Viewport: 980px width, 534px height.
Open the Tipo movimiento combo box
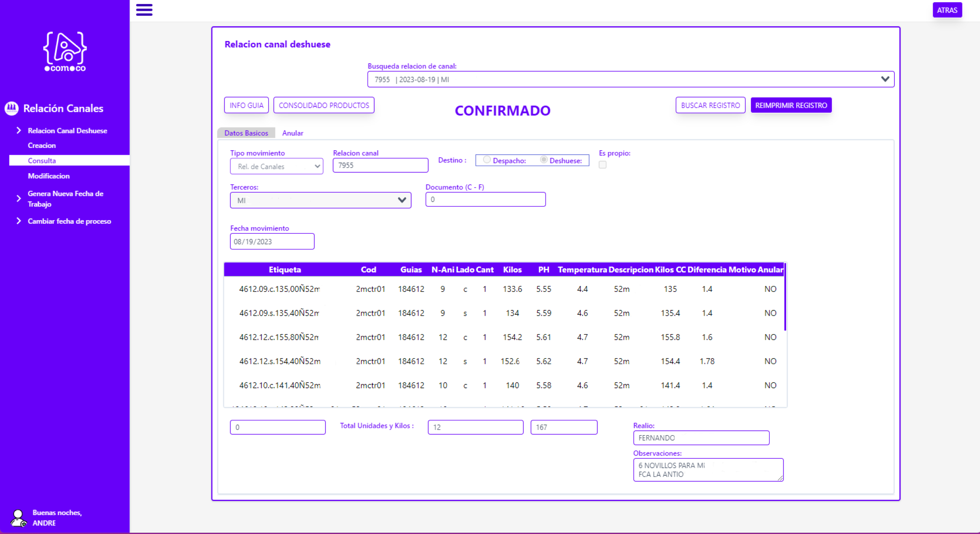point(276,166)
